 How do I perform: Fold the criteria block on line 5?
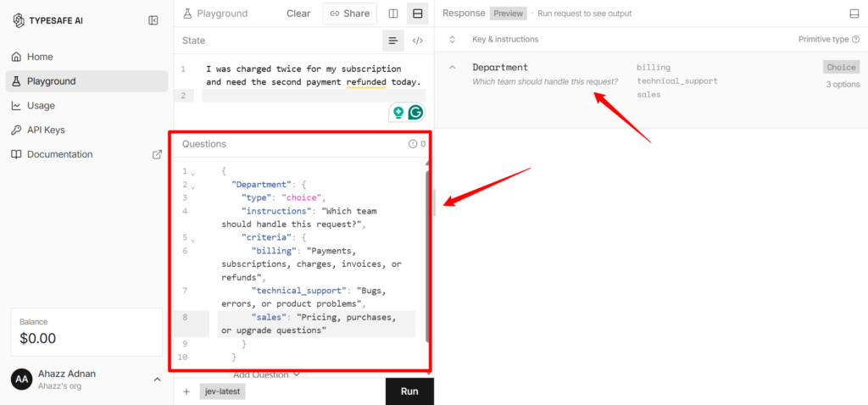192,240
